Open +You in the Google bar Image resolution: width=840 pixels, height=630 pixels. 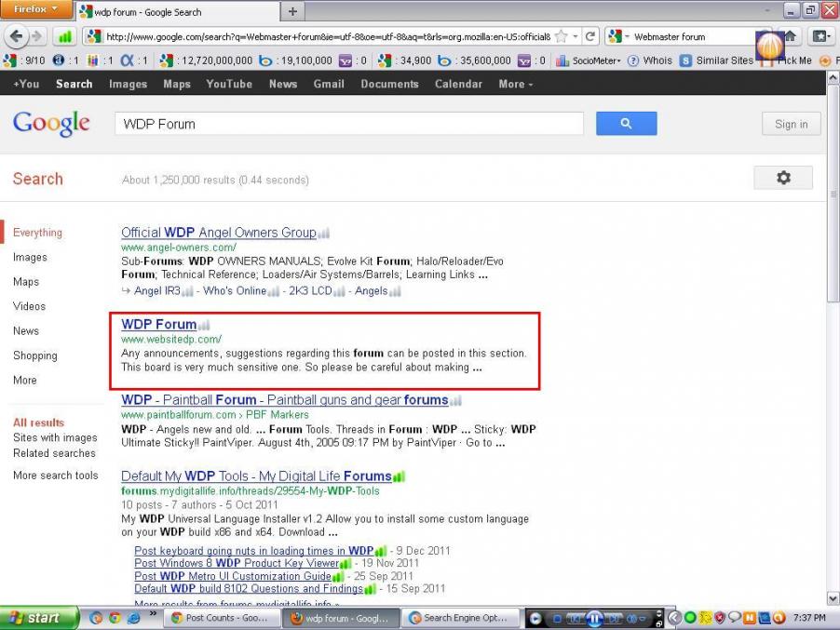click(26, 84)
